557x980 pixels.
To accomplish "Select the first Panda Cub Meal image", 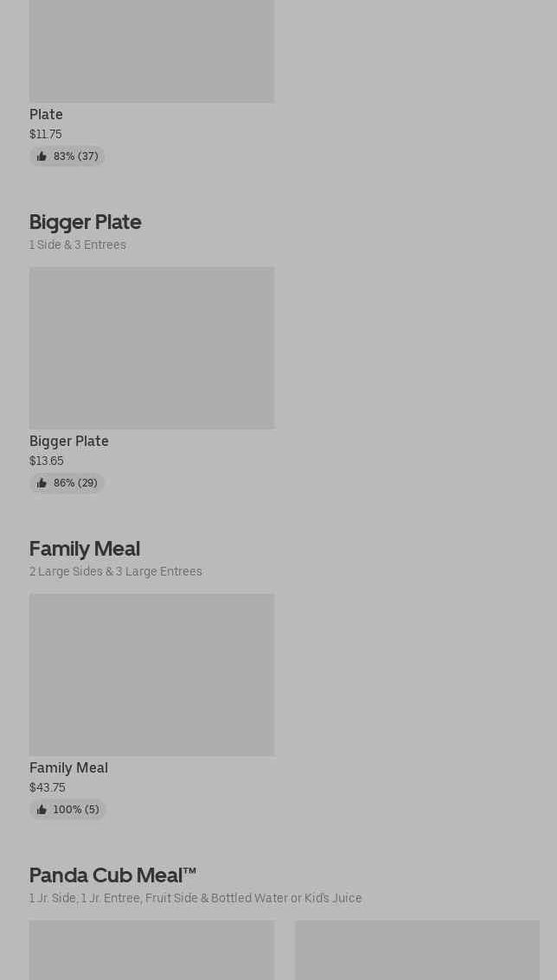I will [151, 949].
